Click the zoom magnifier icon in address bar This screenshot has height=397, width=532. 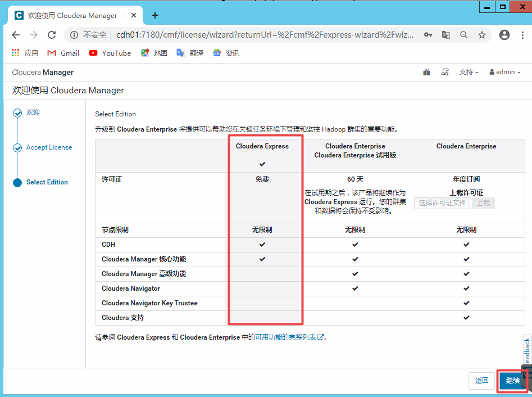pos(464,35)
